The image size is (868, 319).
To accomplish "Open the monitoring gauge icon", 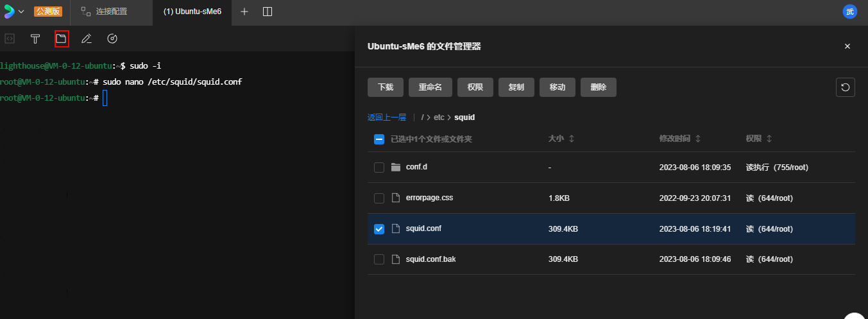I will coord(112,39).
